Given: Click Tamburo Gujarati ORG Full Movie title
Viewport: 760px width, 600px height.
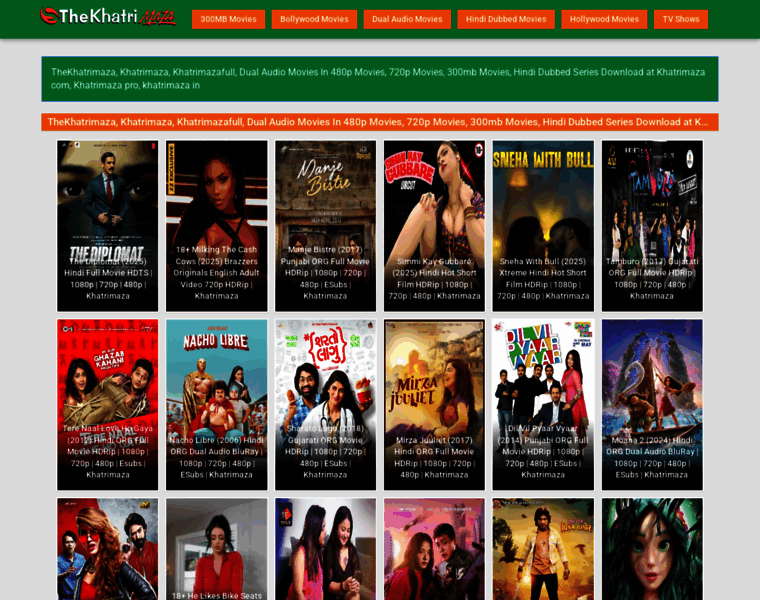Looking at the screenshot, I should coord(652,279).
